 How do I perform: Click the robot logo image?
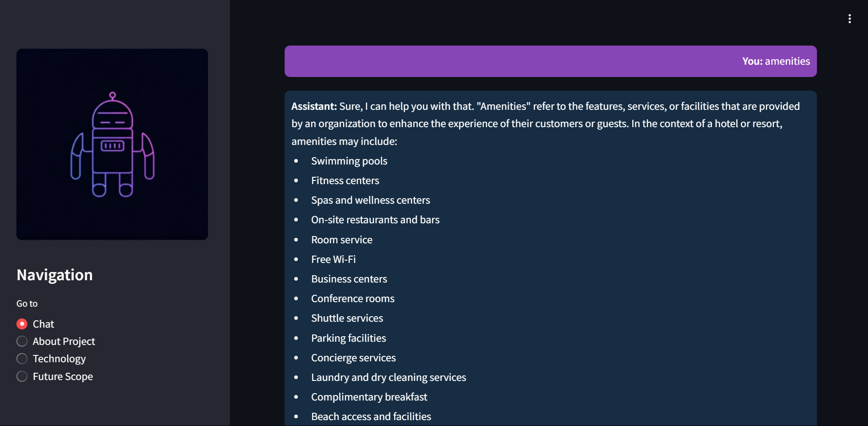tap(112, 144)
